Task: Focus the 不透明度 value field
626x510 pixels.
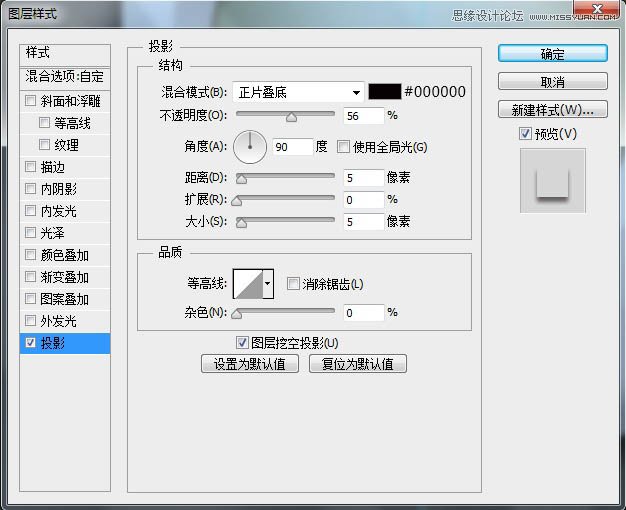Action: 364,116
